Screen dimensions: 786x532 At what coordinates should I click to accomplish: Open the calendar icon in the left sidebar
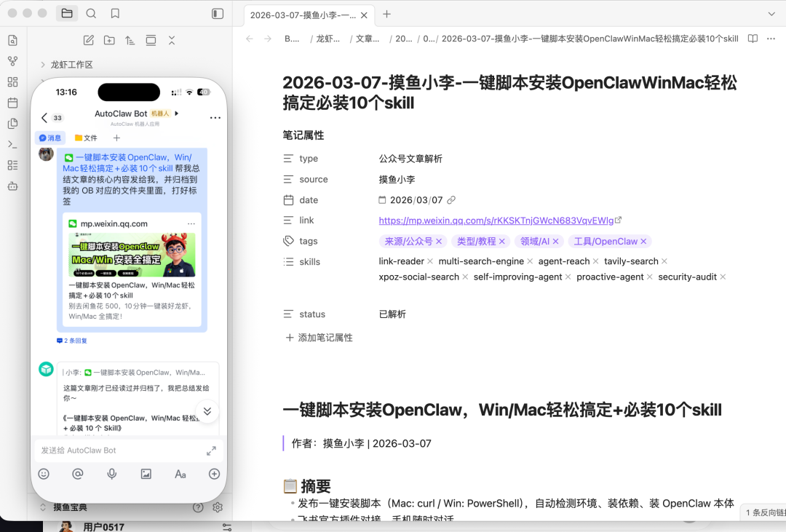(x=12, y=103)
